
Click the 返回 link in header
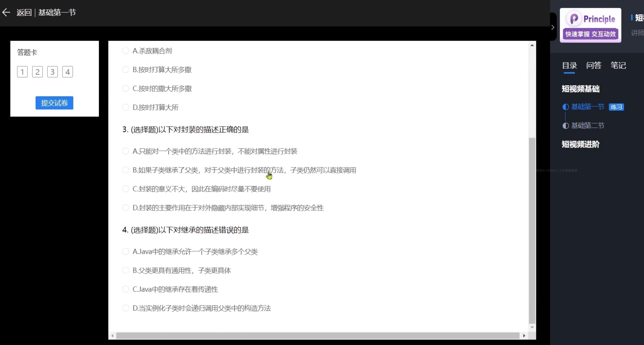pyautogui.click(x=24, y=12)
